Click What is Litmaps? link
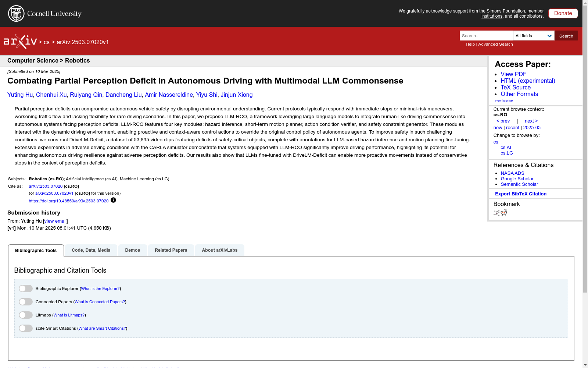Screen dimensions: 588x368 (x=69, y=315)
